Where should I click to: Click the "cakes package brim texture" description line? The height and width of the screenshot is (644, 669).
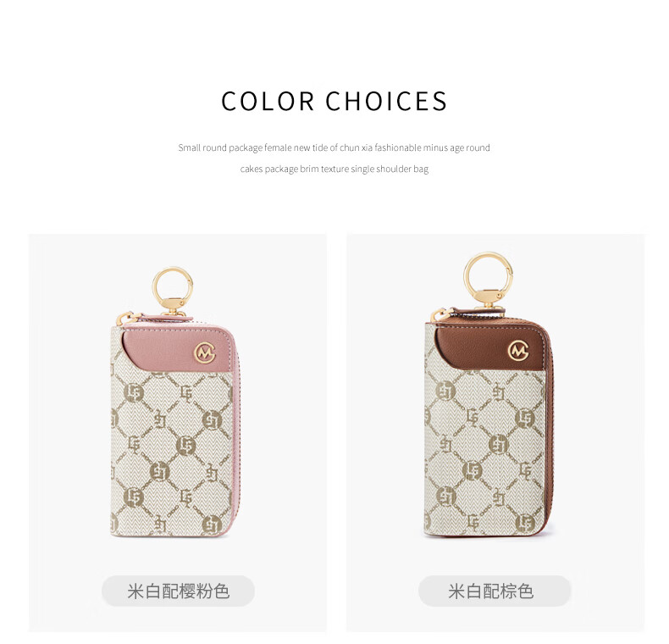click(x=334, y=169)
